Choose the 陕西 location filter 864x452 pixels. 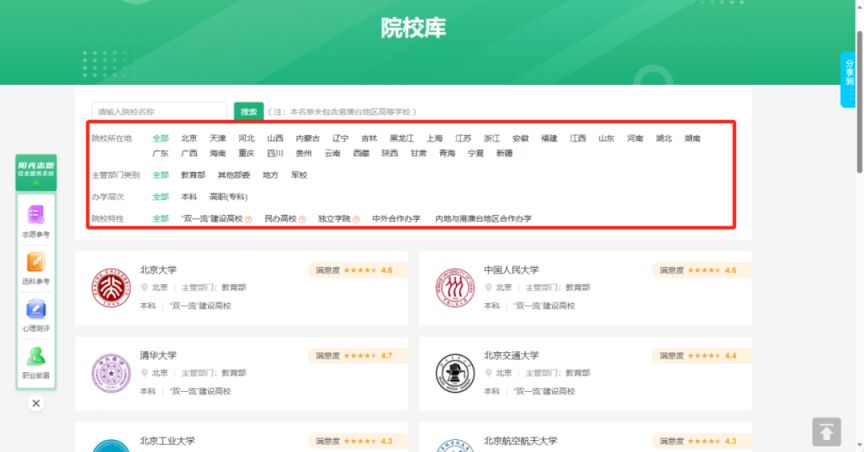click(x=390, y=153)
